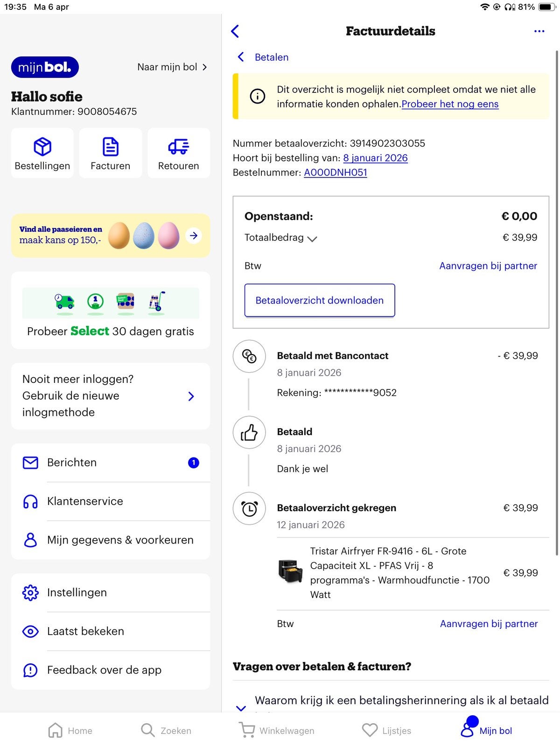Tap the eye icon next to Laatst bekeken

click(30, 632)
